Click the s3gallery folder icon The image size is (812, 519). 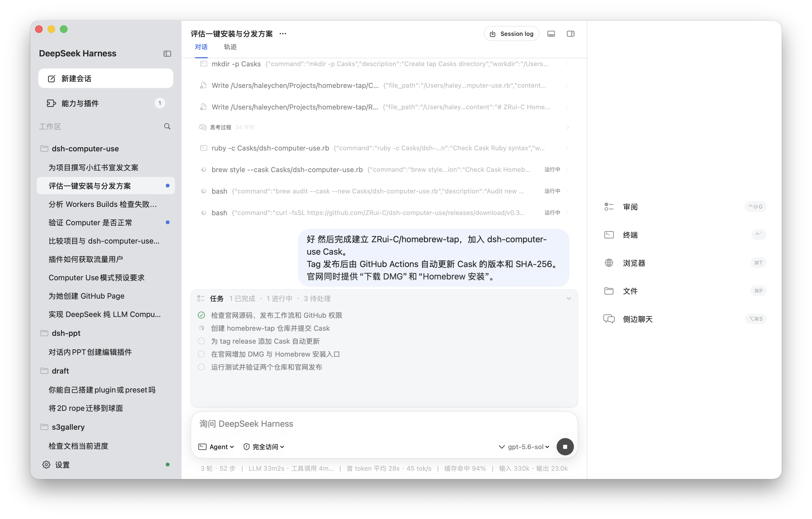point(44,427)
